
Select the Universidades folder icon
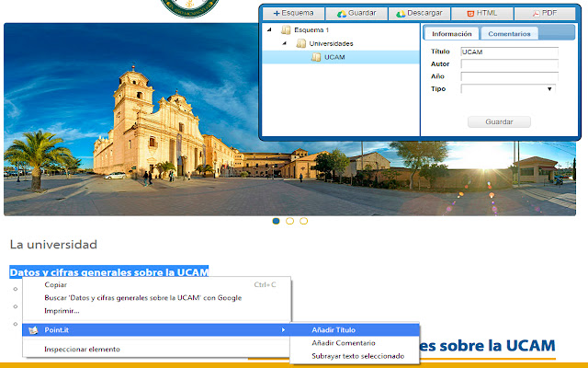(301, 43)
